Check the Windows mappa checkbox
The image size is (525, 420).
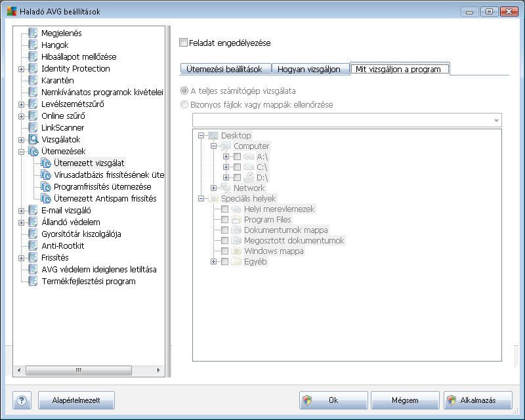pyautogui.click(x=224, y=251)
